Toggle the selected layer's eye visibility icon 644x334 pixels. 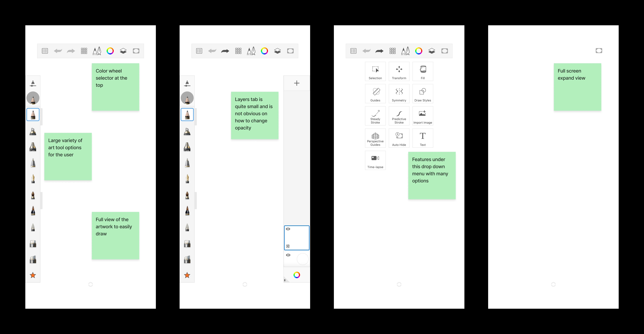288,229
